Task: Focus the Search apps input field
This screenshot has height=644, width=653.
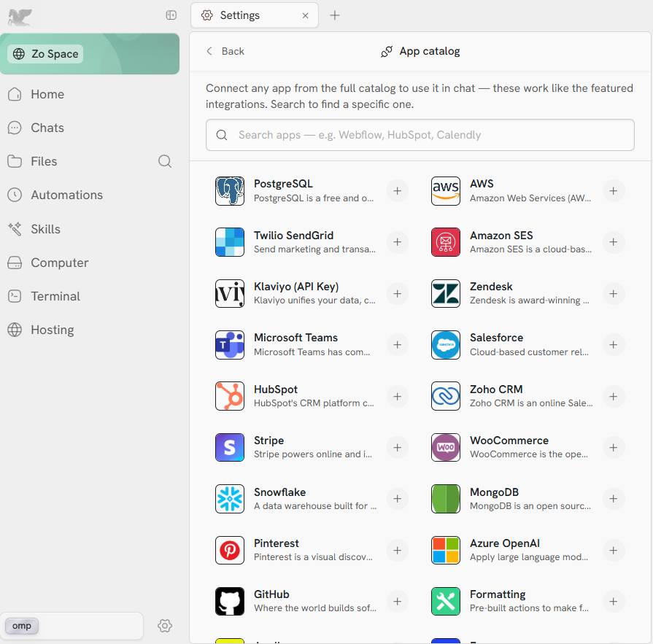Action: coord(420,135)
